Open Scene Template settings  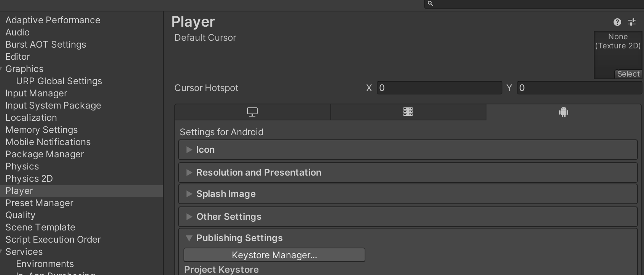click(40, 227)
